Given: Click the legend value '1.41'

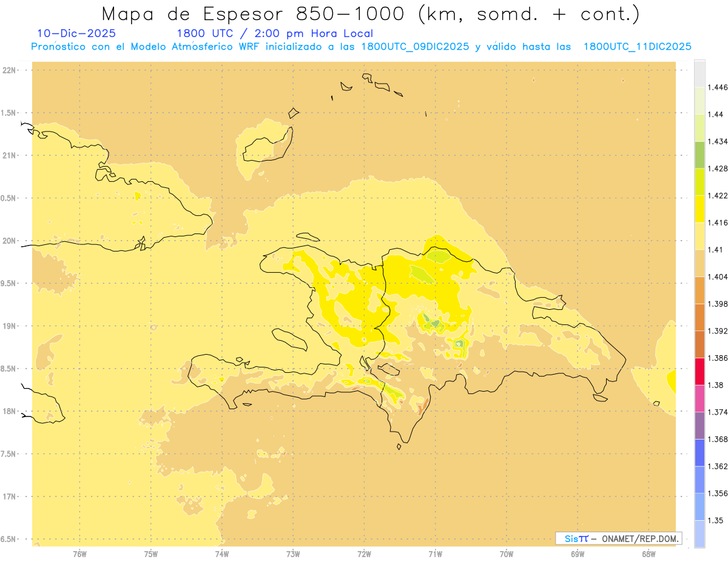Looking at the screenshot, I should tap(716, 250).
